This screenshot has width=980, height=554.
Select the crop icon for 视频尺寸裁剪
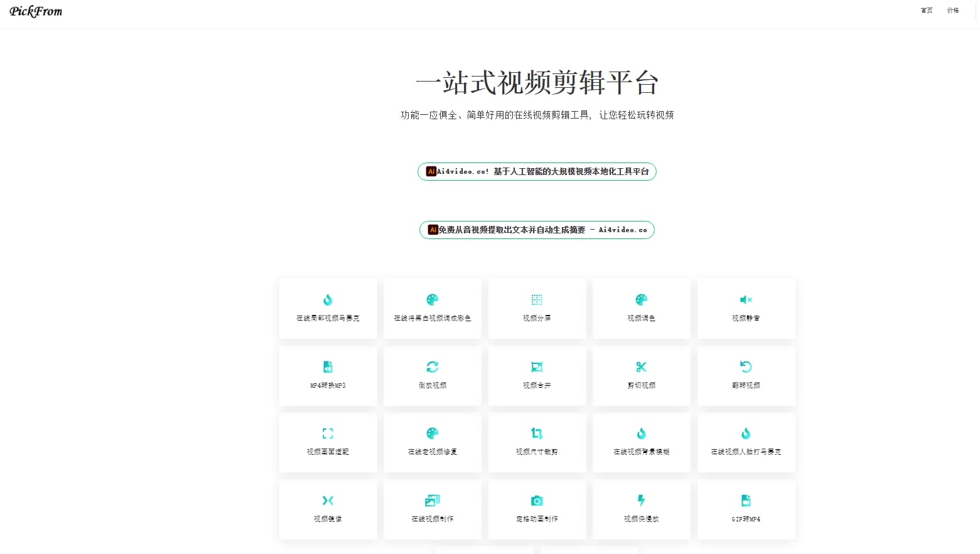pos(537,434)
